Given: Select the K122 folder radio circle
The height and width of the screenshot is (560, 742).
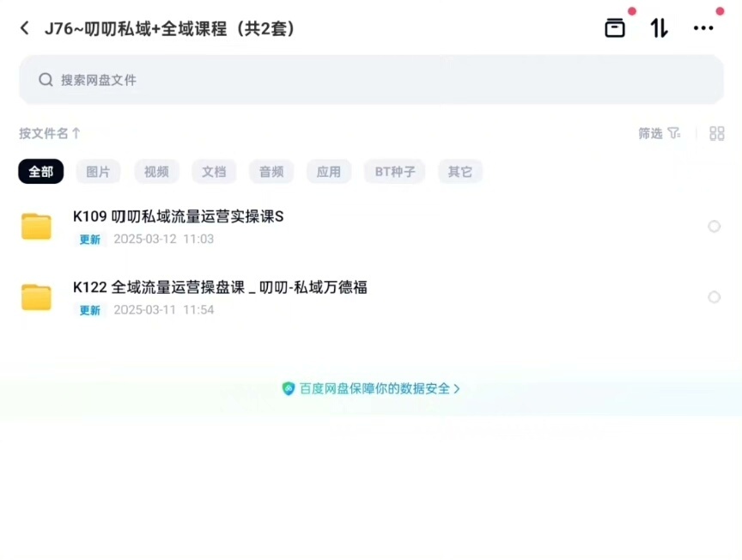Looking at the screenshot, I should click(714, 297).
